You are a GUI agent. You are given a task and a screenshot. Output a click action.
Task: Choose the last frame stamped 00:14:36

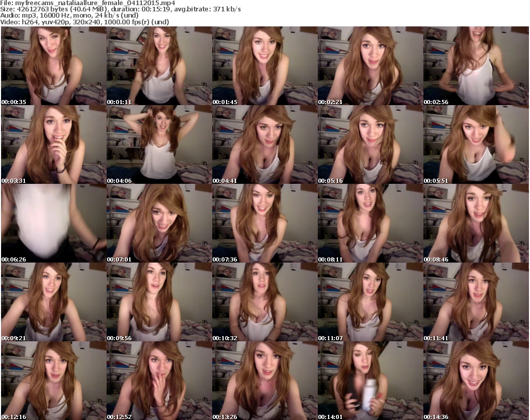[476, 381]
